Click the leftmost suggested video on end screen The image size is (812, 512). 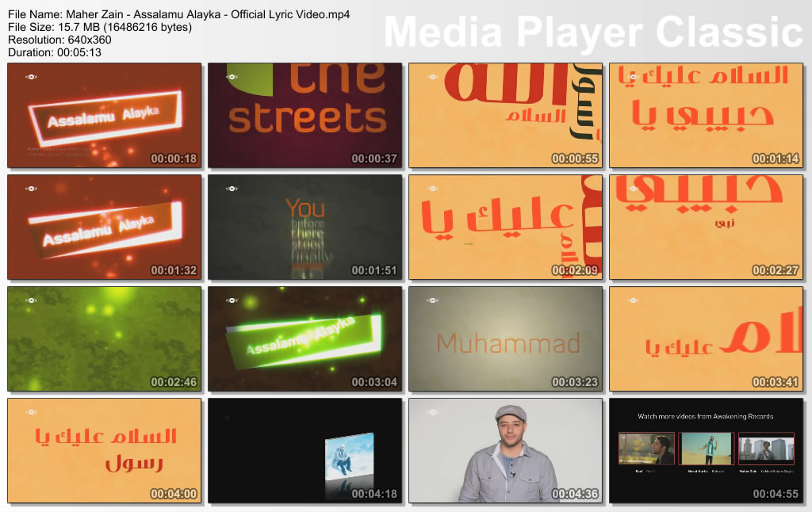click(x=646, y=449)
